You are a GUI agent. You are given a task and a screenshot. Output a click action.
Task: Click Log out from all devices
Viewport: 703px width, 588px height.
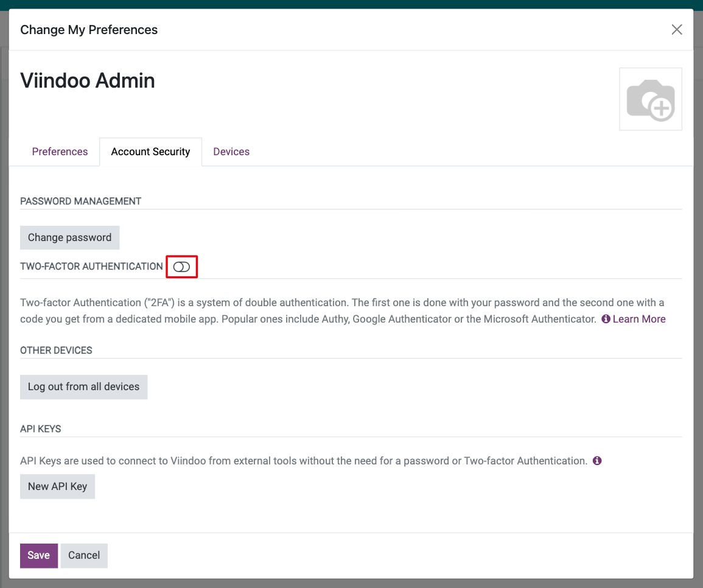click(84, 387)
